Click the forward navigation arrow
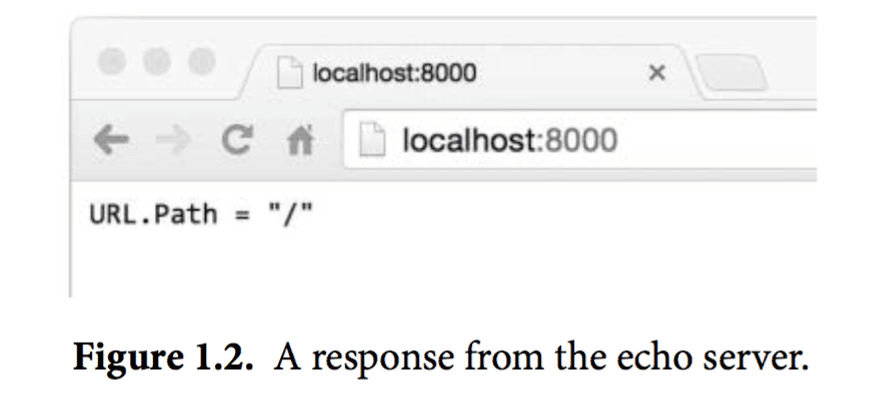882x412 pixels. (173, 140)
